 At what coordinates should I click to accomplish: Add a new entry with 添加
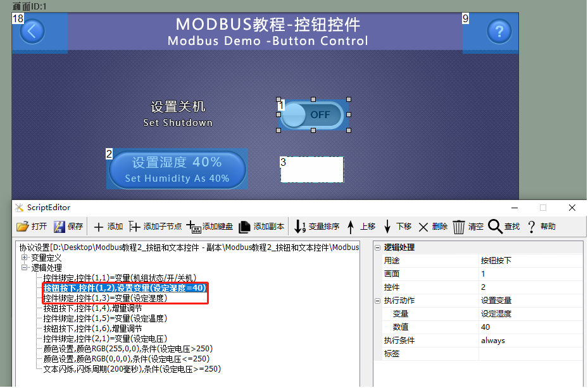pyautogui.click(x=98, y=227)
